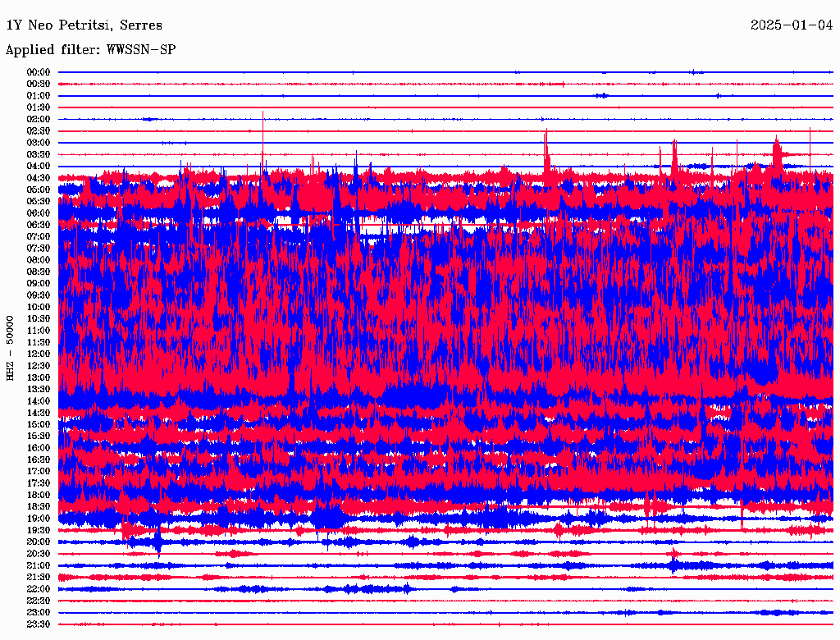Viewport: 840px width, 640px height.
Task: Pick the 04:30 time row label
Action: coord(39,178)
